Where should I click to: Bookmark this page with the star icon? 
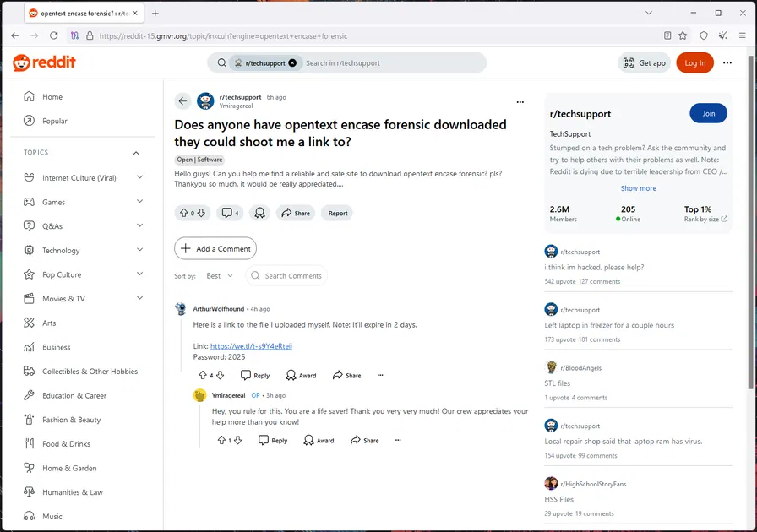point(683,35)
